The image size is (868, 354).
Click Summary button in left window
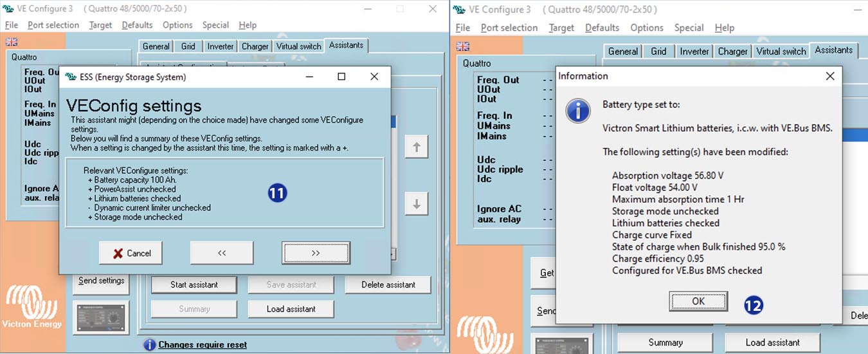coord(194,309)
